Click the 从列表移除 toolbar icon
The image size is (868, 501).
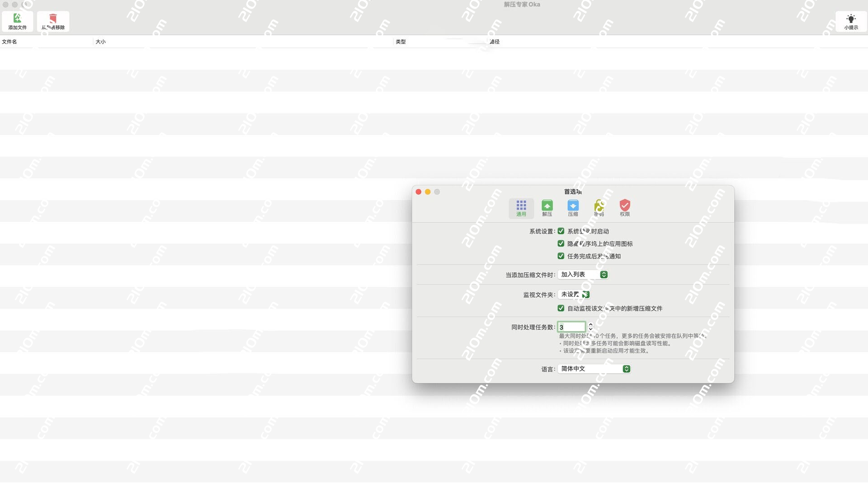pyautogui.click(x=53, y=21)
